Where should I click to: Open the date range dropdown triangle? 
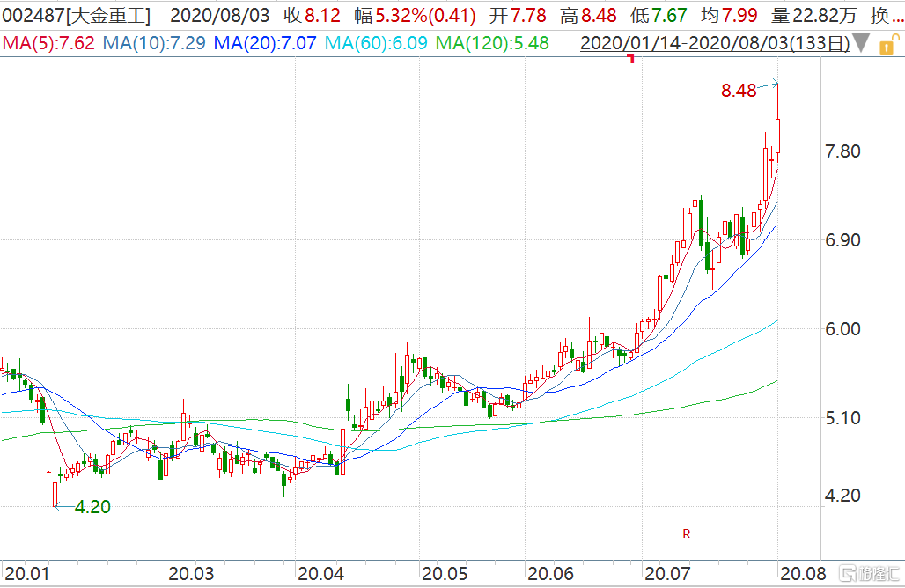(861, 44)
